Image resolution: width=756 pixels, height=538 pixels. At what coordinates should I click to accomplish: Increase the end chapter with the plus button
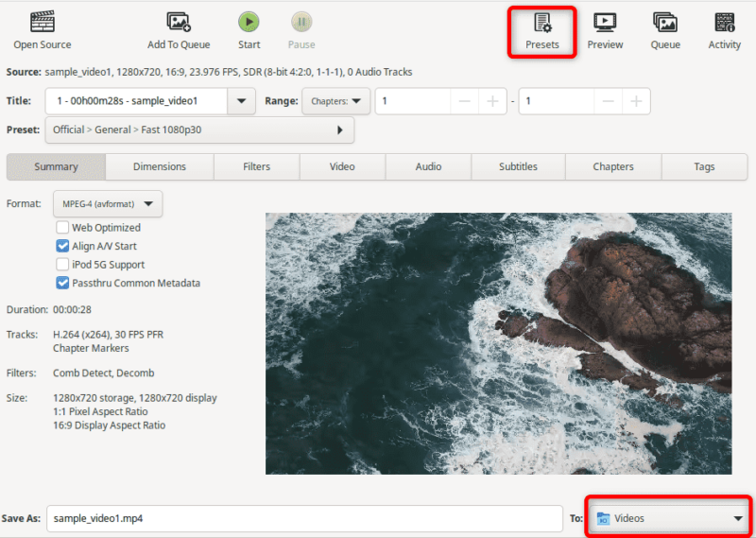click(636, 101)
